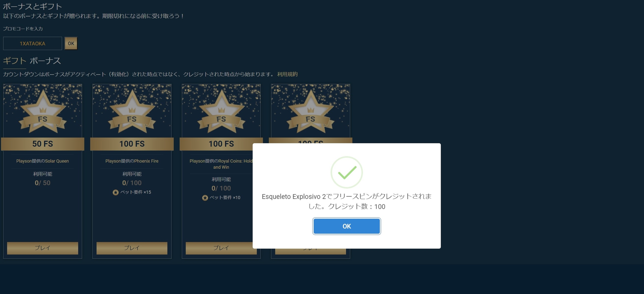Screen dimensions: 644x294
Task: Click the green checkmark success icon
Action: pos(346,172)
